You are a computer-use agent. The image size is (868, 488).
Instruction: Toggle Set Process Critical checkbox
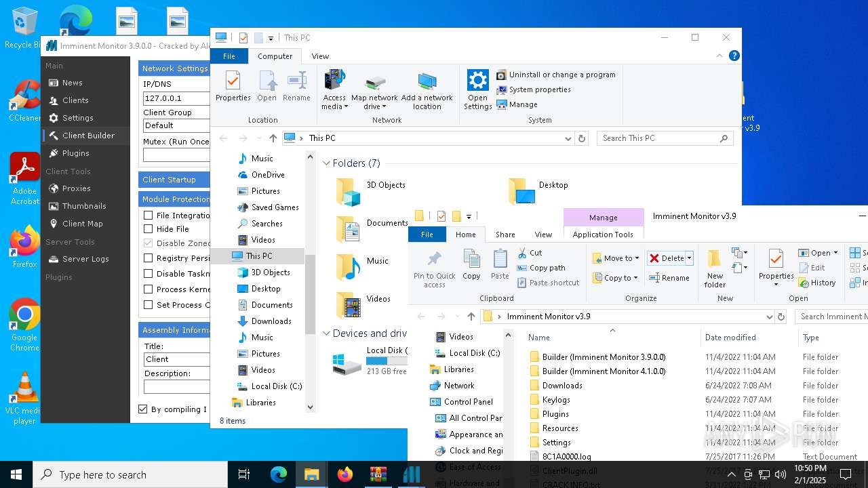(148, 305)
